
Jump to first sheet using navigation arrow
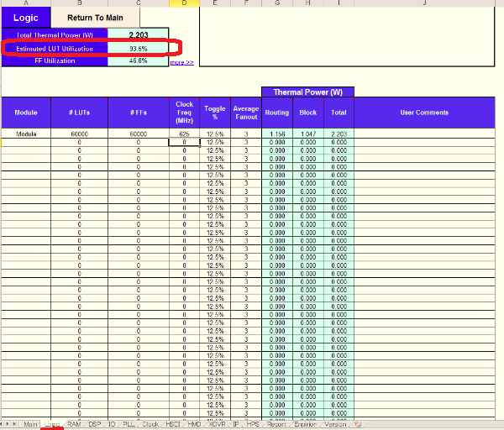click(x=3, y=424)
